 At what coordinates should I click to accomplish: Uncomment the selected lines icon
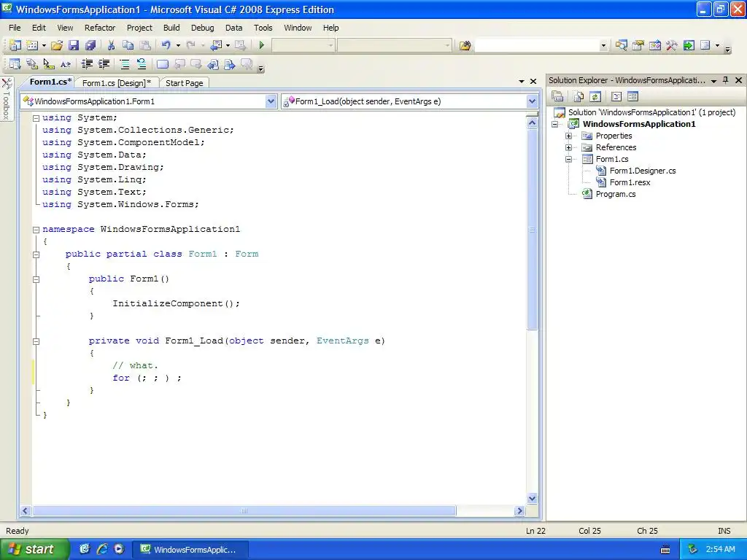pos(142,64)
